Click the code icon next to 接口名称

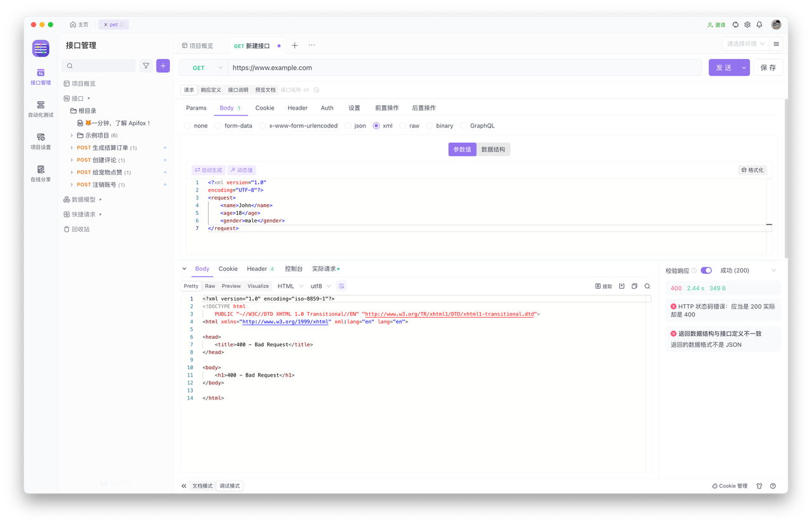coord(306,90)
